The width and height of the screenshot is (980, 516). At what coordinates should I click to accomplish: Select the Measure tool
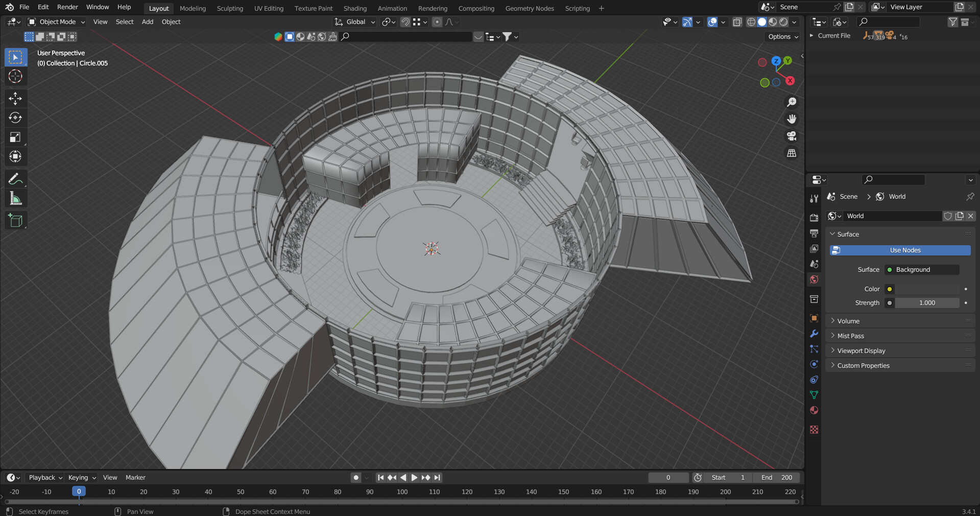point(15,199)
